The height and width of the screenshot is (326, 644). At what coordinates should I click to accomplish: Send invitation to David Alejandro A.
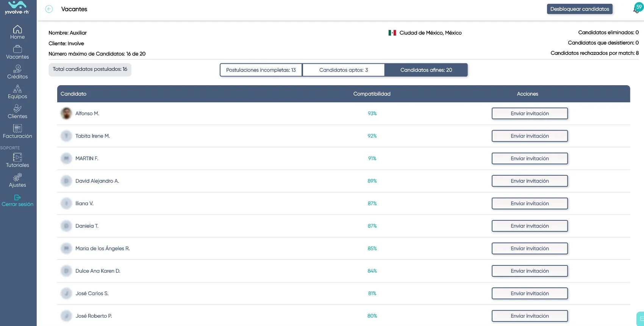coord(530,181)
